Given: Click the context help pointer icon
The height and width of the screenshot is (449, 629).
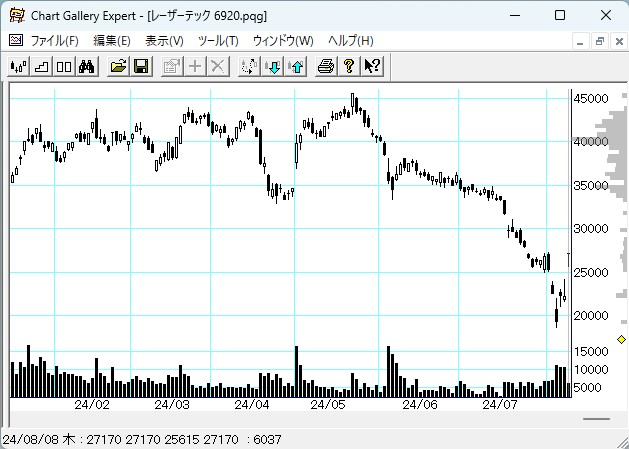Looking at the screenshot, I should [x=371, y=66].
